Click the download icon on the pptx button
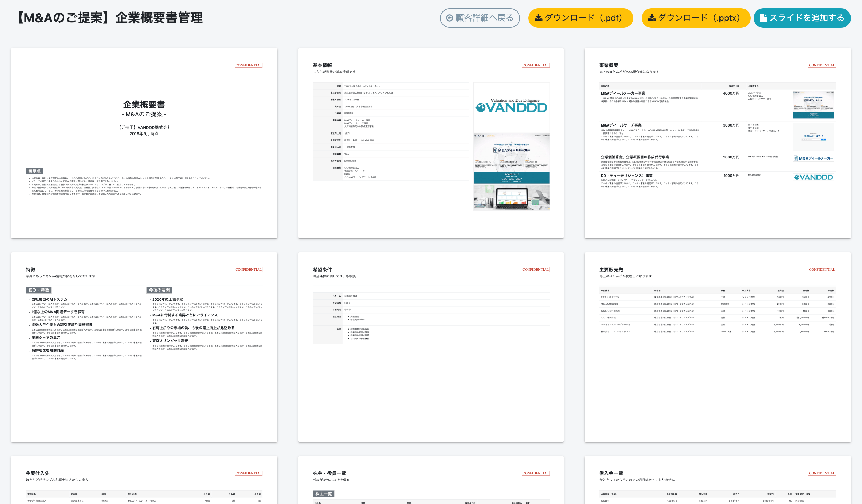862x504 pixels. 652,18
